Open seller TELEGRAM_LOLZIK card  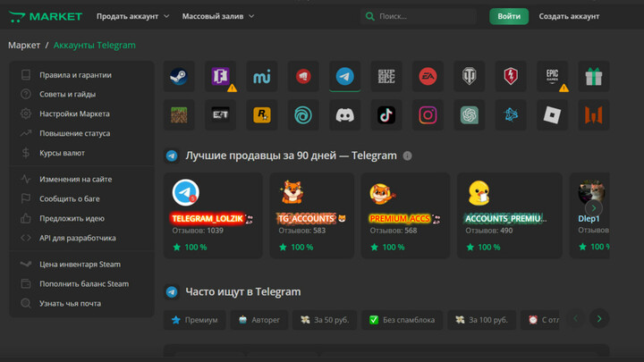pos(213,215)
